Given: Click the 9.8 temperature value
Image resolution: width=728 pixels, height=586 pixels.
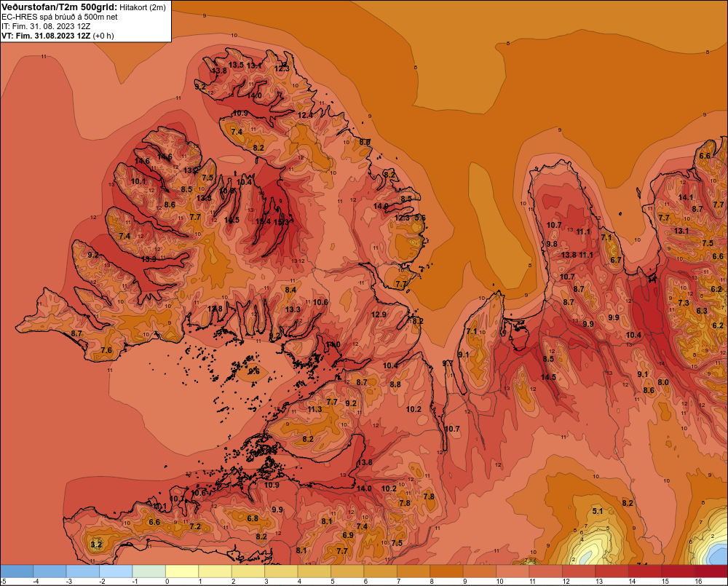Looking at the screenshot, I should pos(552,244).
